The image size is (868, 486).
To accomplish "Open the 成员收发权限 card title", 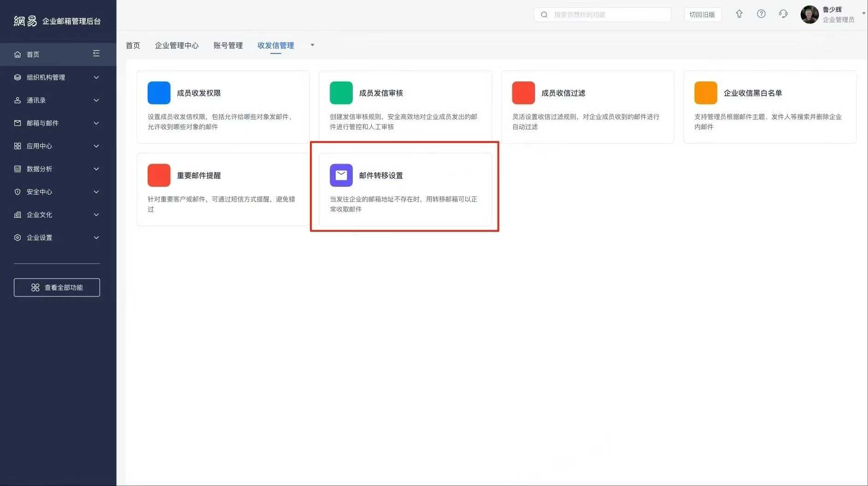I will pyautogui.click(x=199, y=93).
